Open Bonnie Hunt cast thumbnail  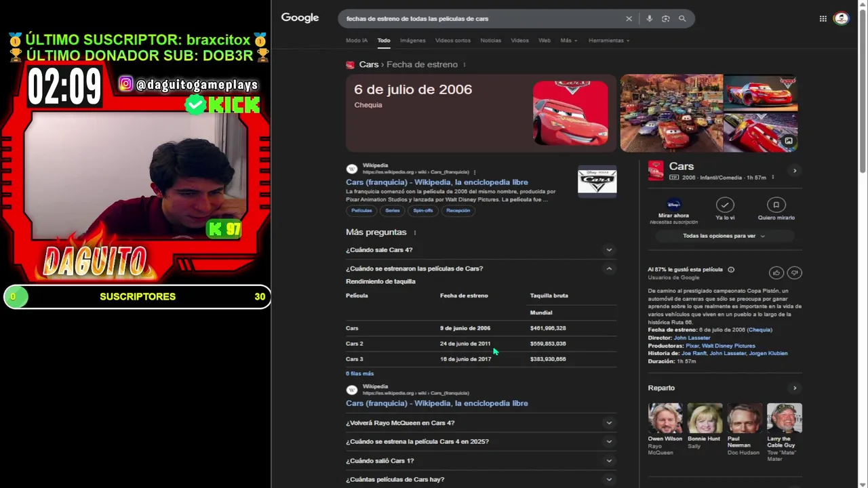pos(705,418)
